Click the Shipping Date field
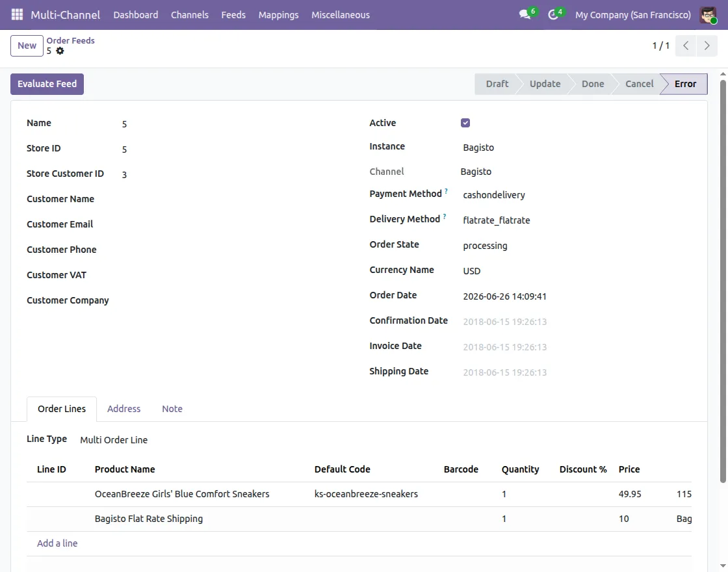The height and width of the screenshot is (572, 728). click(577, 372)
